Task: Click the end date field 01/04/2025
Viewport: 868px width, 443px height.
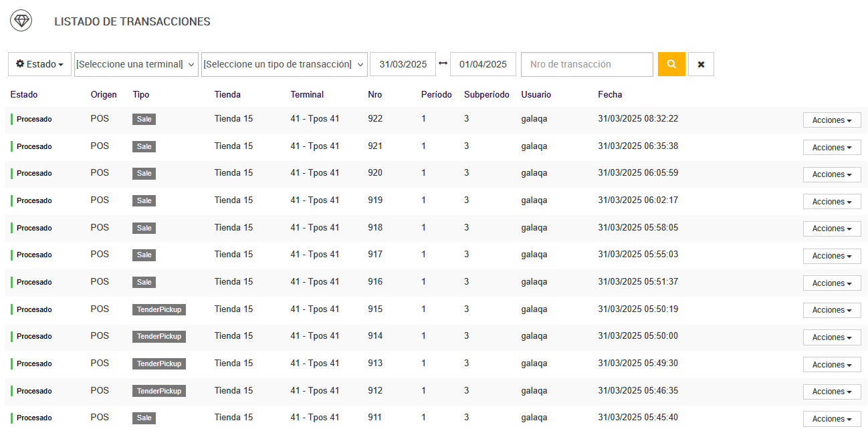Action: (483, 64)
